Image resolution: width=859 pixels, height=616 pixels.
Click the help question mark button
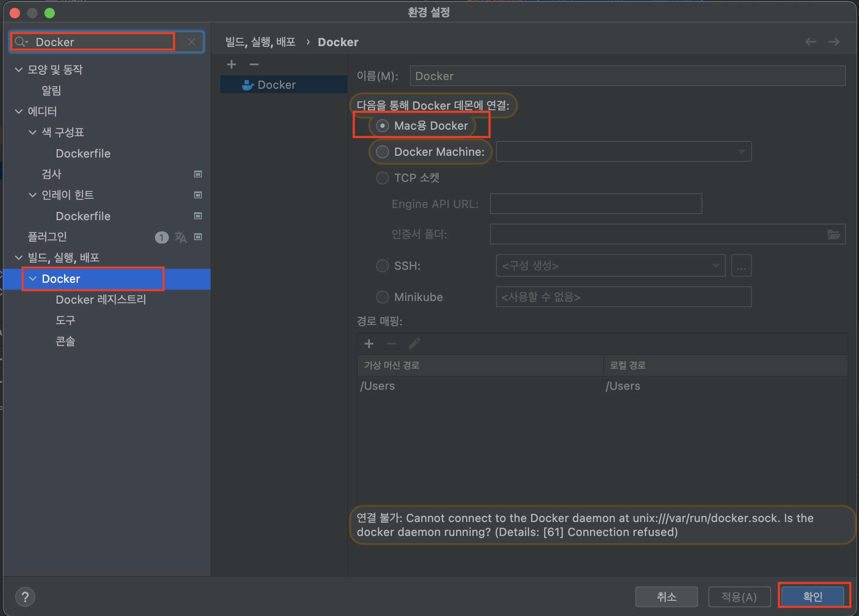tap(25, 596)
